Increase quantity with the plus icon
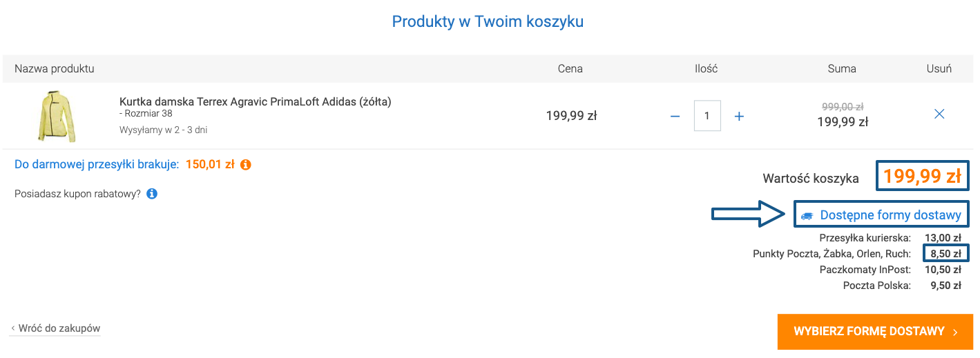This screenshot has height=358, width=980. click(x=739, y=116)
